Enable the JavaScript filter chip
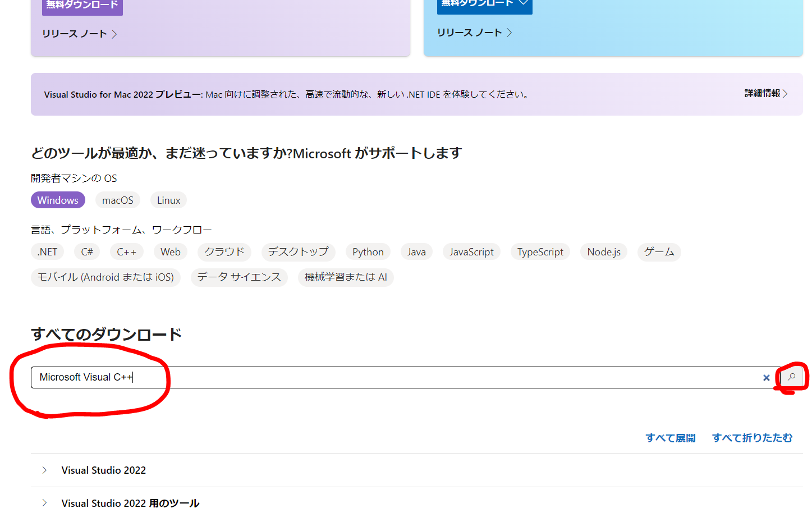 click(471, 252)
